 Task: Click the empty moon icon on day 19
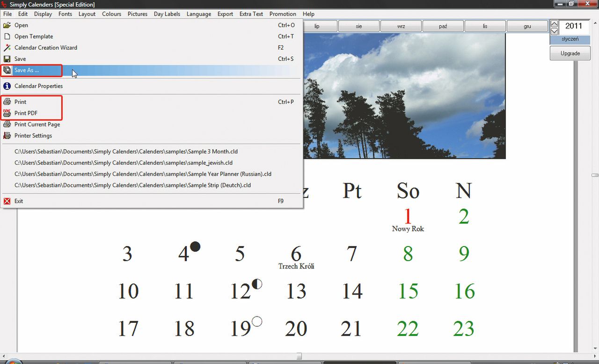pos(257,321)
